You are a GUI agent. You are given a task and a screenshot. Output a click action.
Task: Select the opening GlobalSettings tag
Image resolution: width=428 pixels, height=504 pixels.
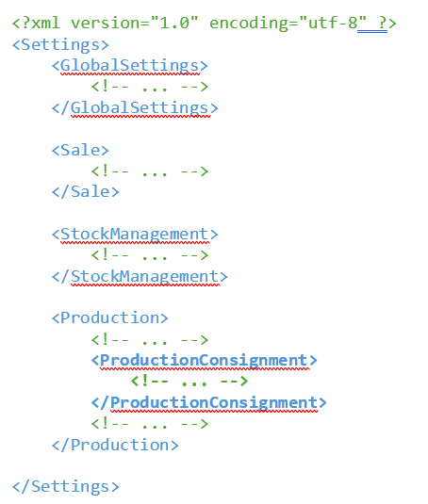[x=130, y=66]
